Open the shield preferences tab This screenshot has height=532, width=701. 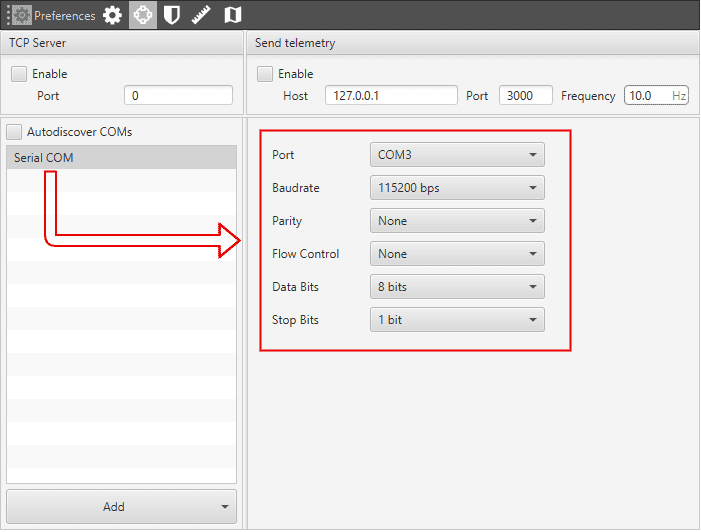tap(172, 16)
